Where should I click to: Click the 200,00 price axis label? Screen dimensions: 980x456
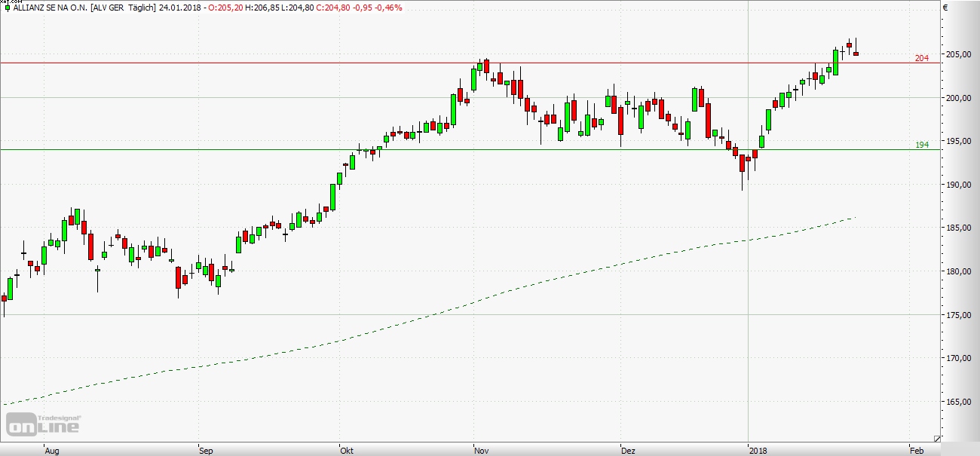pyautogui.click(x=960, y=98)
